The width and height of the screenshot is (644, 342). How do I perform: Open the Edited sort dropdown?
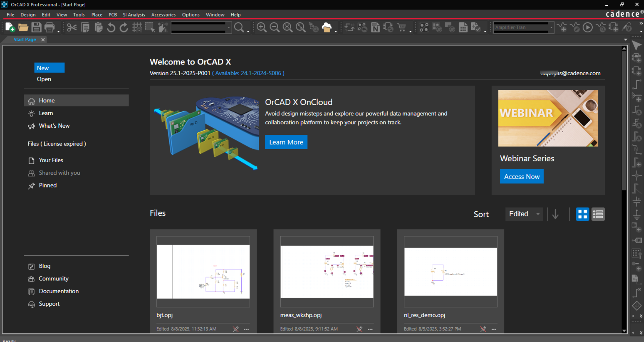click(x=524, y=214)
